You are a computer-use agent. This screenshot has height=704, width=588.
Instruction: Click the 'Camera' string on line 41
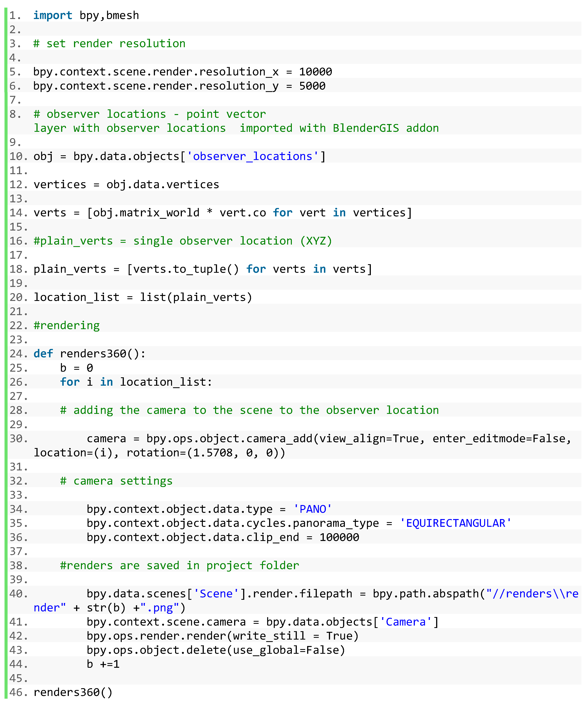click(405, 622)
